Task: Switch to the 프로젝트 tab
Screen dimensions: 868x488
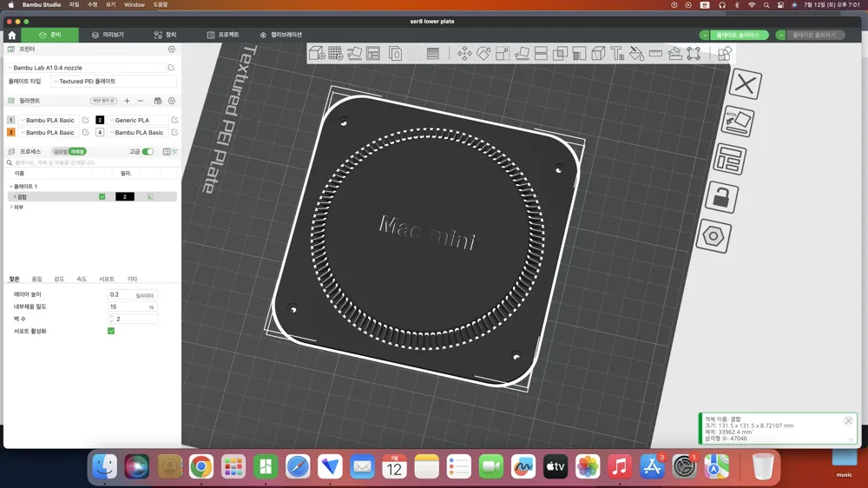Action: click(223, 35)
